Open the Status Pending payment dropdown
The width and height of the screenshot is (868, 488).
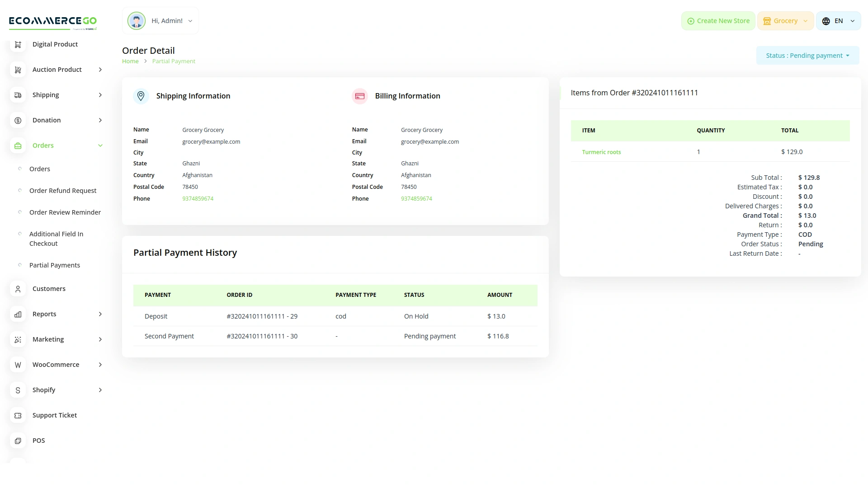point(807,56)
